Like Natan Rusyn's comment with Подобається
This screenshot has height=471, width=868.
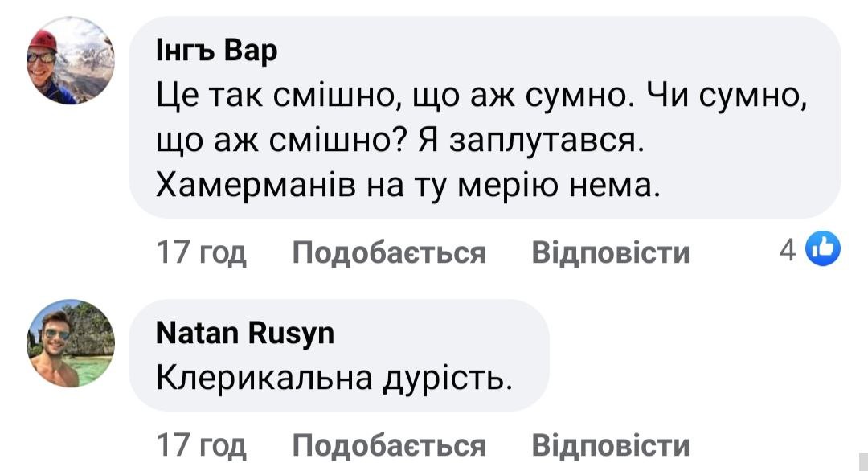[x=389, y=444]
